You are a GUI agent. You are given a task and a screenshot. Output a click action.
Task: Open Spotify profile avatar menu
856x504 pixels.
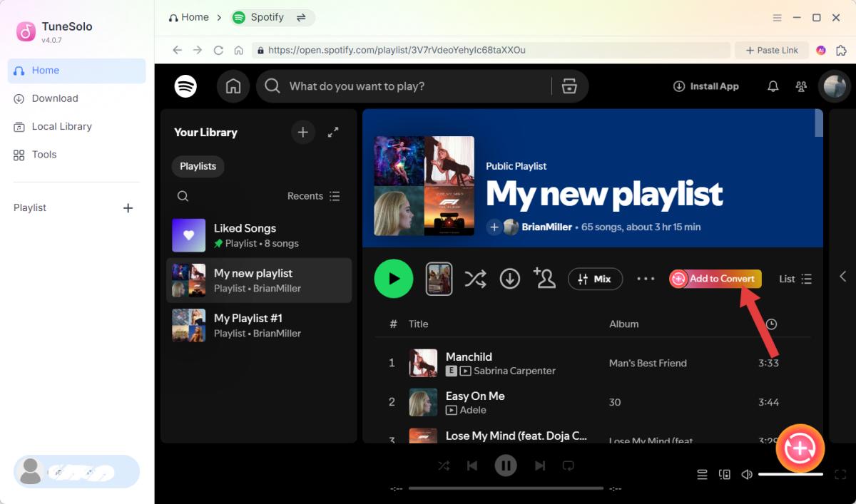[835, 86]
